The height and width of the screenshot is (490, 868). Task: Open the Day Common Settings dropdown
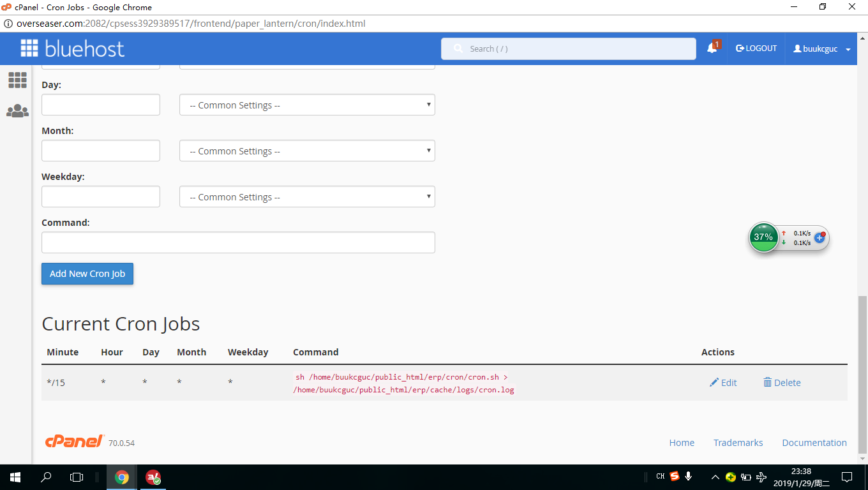coord(307,105)
